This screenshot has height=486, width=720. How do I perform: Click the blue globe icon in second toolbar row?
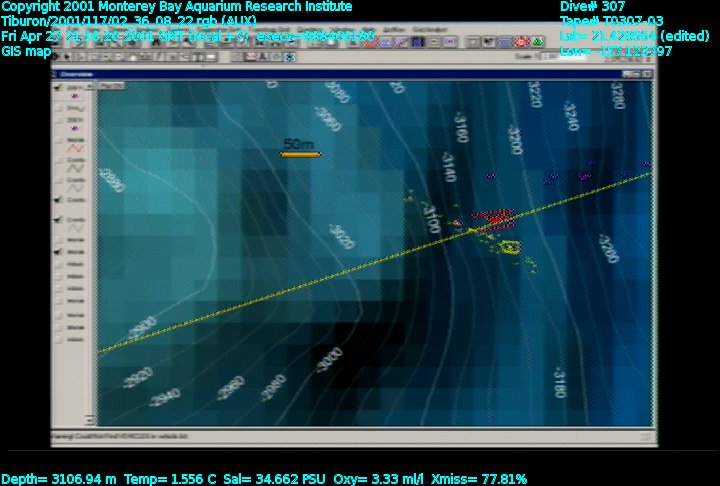tap(290, 57)
